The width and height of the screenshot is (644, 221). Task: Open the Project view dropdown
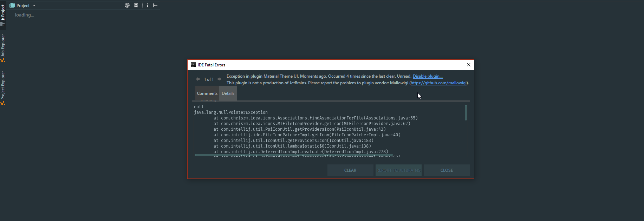pos(22,5)
